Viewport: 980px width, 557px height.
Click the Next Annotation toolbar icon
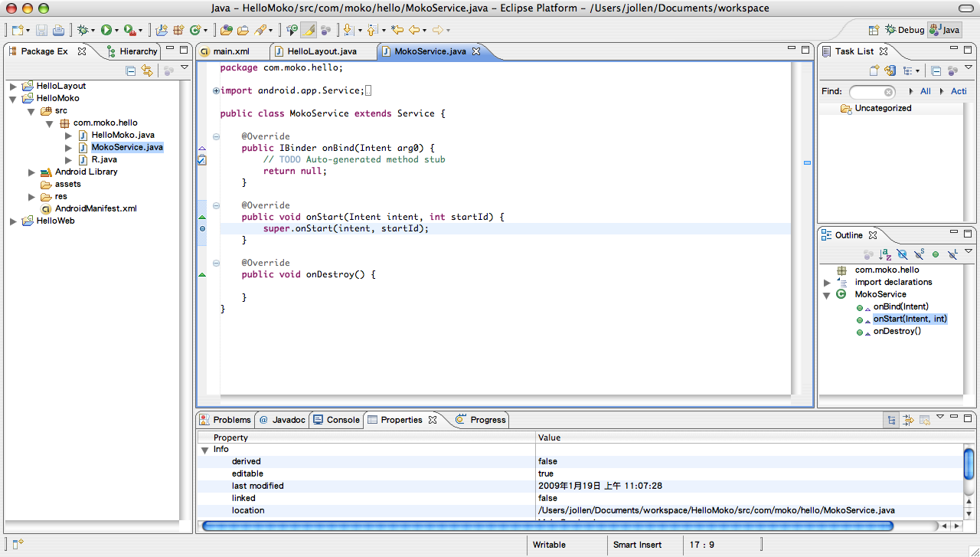click(348, 30)
